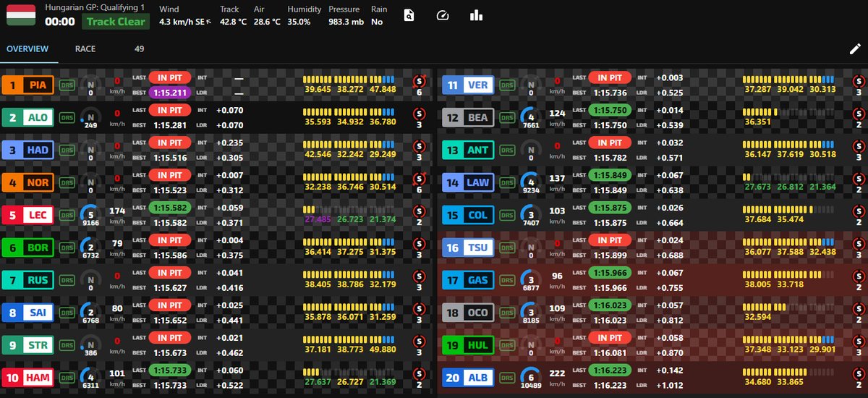Switch to the RACE tab
Viewport: 868px width, 398px height.
pos(85,49)
